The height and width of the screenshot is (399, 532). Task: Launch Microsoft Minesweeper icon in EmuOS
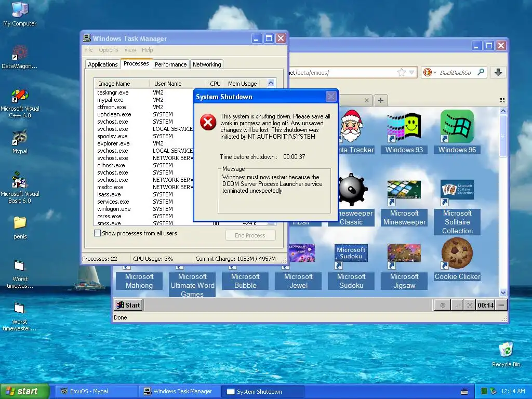(x=404, y=203)
